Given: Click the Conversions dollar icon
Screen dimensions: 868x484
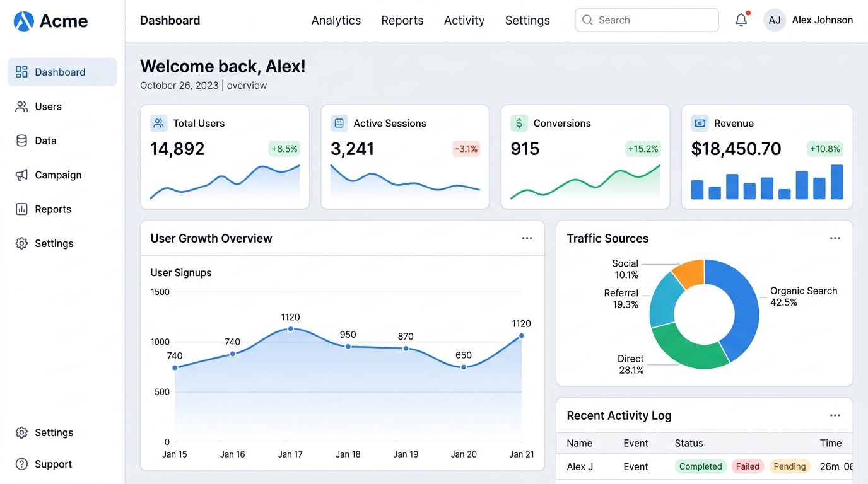Looking at the screenshot, I should click(x=519, y=123).
